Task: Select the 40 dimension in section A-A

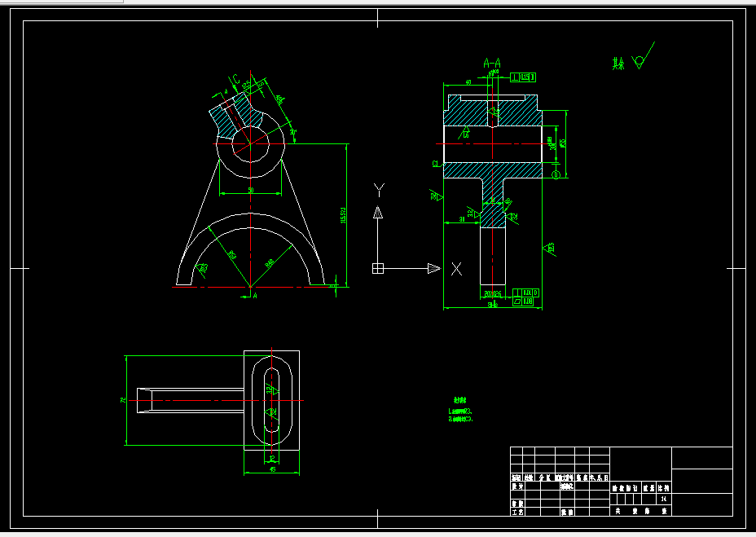Action: 468,82
